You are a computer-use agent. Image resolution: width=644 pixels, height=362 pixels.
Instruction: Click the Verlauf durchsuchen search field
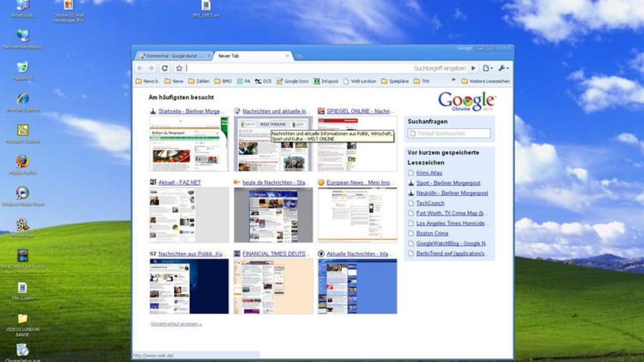pyautogui.click(x=450, y=134)
